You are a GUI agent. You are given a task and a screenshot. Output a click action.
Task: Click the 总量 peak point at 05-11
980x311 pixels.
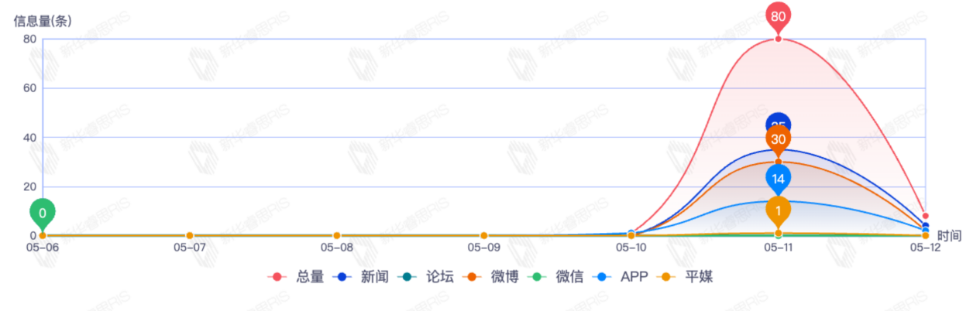[779, 39]
